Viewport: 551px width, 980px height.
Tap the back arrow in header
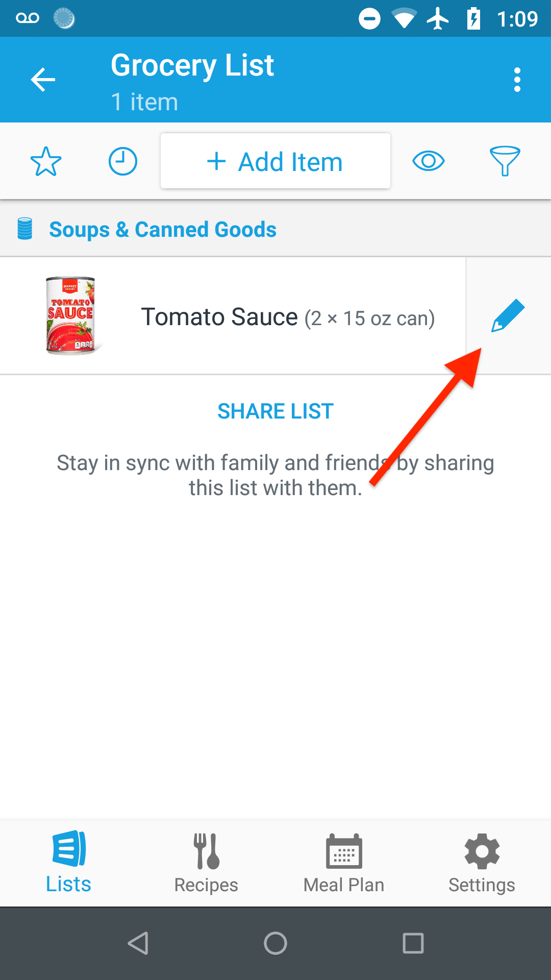point(43,80)
